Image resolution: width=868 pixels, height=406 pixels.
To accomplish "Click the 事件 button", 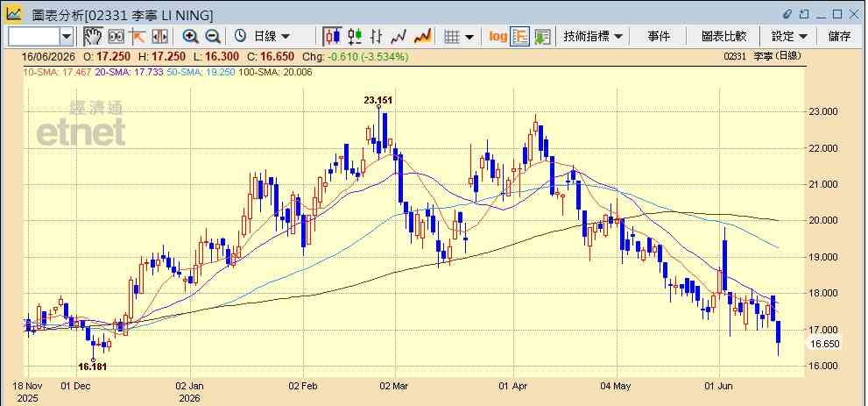I will point(659,37).
